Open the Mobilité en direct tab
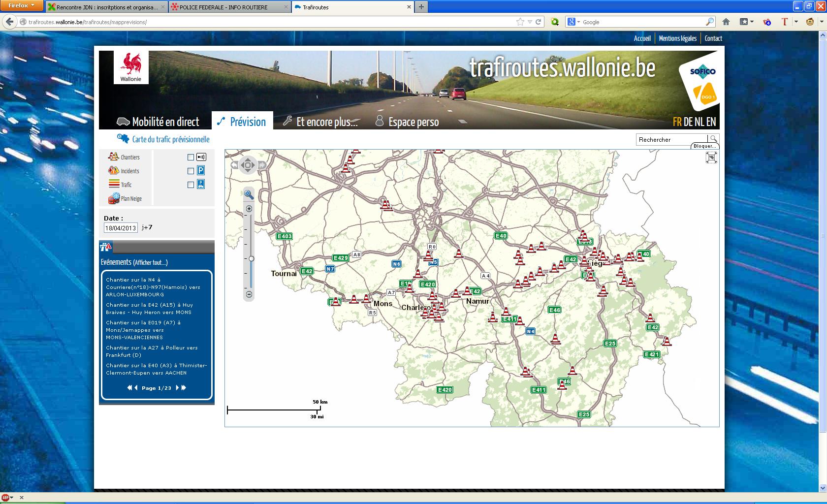This screenshot has width=827, height=504. (158, 122)
